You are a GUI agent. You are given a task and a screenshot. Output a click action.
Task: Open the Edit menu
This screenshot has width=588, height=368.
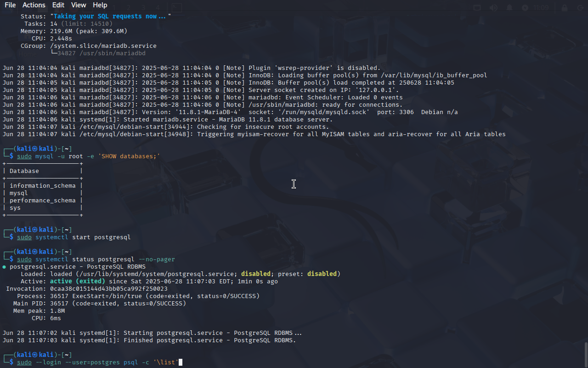[x=58, y=5]
